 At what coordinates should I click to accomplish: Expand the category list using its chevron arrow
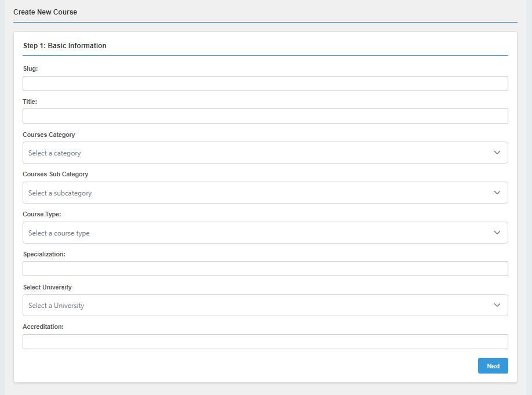pos(497,153)
